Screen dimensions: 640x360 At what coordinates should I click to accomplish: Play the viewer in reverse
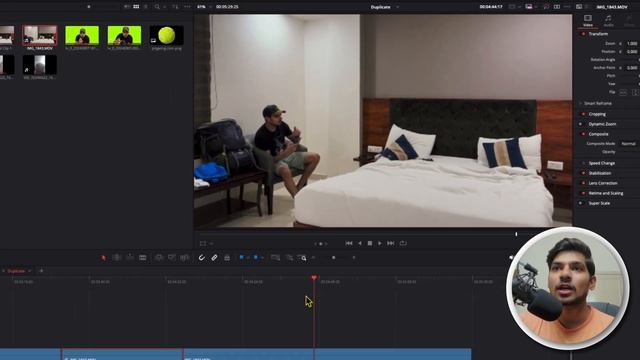360,243
